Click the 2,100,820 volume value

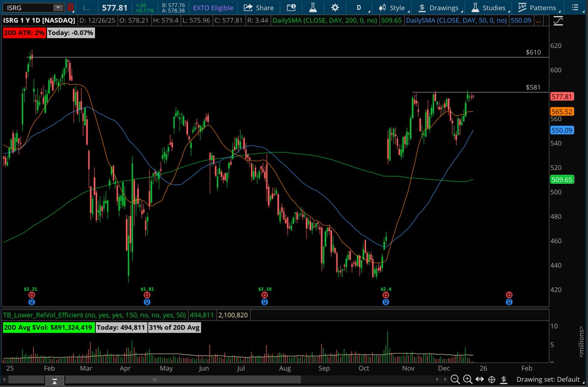pos(234,315)
